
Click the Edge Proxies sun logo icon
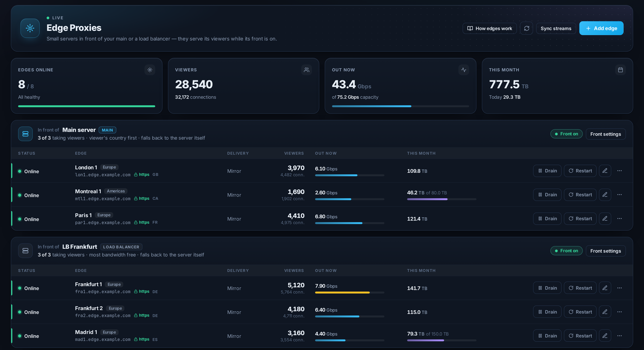point(30,28)
